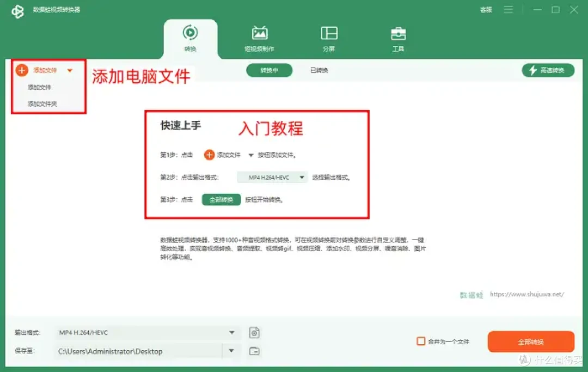588x372 pixels.
Task: Click the orange plus 添加文件 icon
Action: tap(22, 70)
